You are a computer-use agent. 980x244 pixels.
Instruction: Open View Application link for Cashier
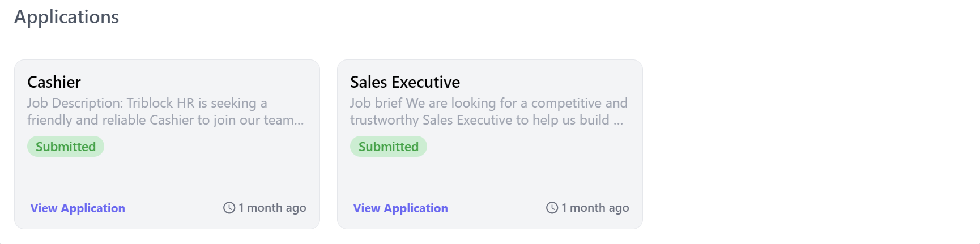pyautogui.click(x=78, y=208)
